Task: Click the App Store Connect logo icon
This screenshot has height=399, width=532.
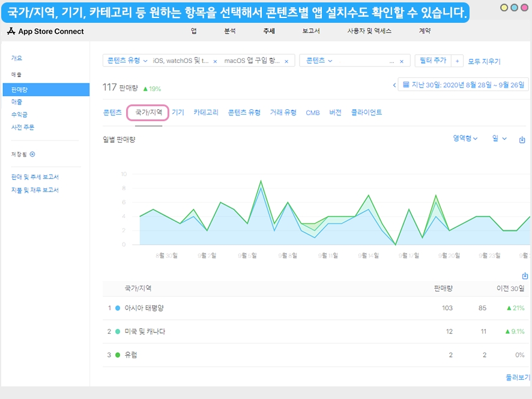Action: coord(11,31)
